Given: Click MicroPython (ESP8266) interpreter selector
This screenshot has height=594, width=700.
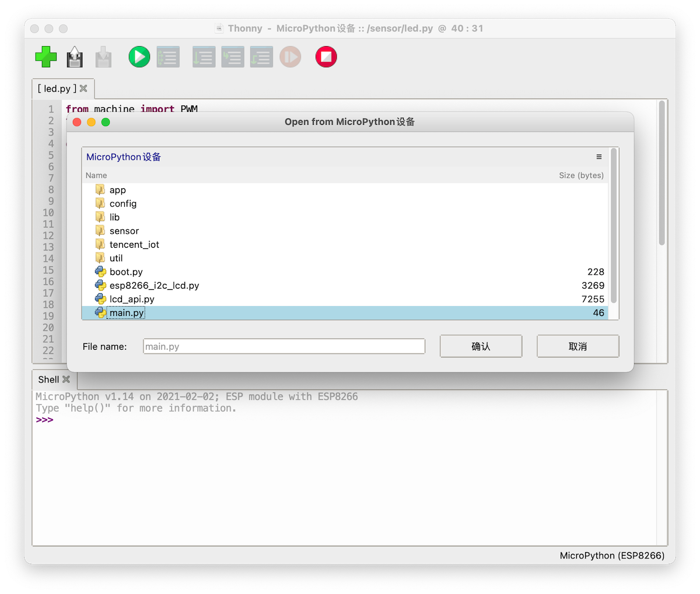Looking at the screenshot, I should tap(611, 556).
